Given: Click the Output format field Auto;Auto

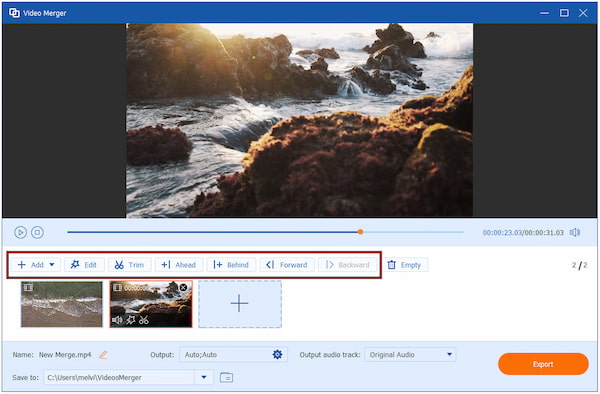Looking at the screenshot, I should click(233, 355).
